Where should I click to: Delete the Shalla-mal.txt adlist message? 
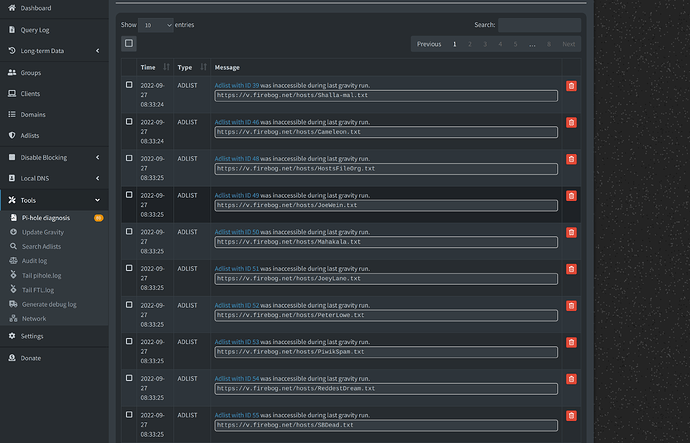coord(571,86)
